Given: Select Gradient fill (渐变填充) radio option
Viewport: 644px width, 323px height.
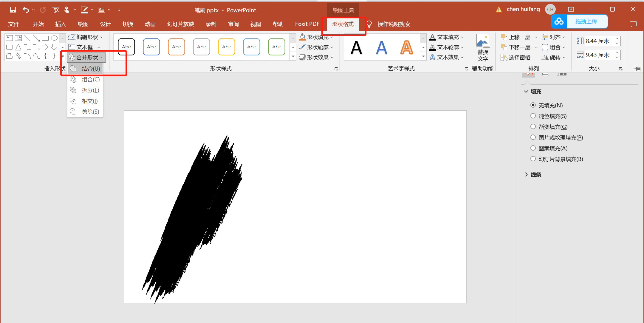Looking at the screenshot, I should 533,126.
